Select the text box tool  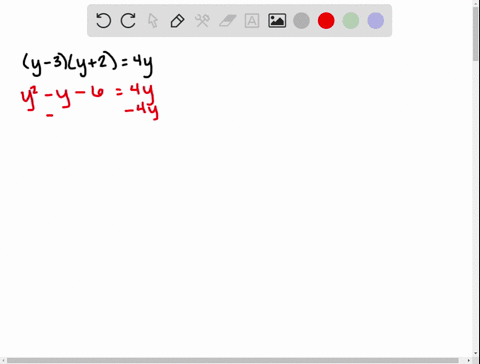point(252,21)
